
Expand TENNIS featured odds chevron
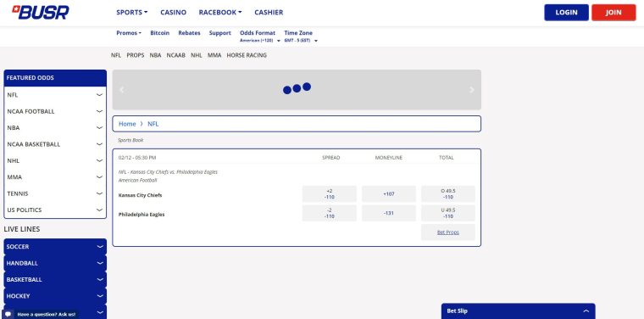(99, 193)
